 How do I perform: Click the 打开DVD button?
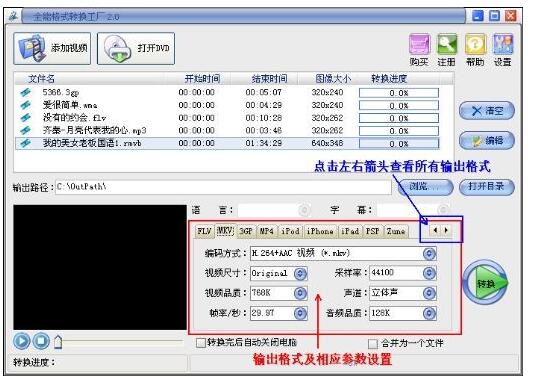click(136, 48)
